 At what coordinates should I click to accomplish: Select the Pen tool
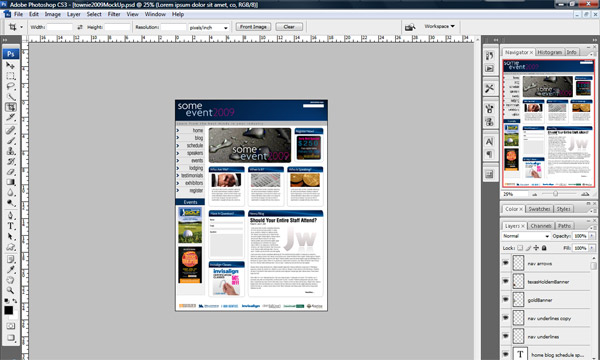10,215
